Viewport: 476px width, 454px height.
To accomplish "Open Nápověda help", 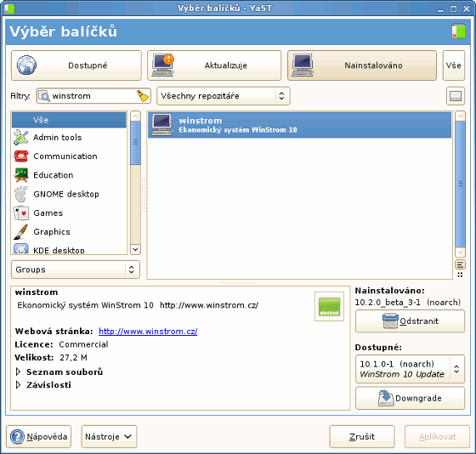I will point(39,437).
